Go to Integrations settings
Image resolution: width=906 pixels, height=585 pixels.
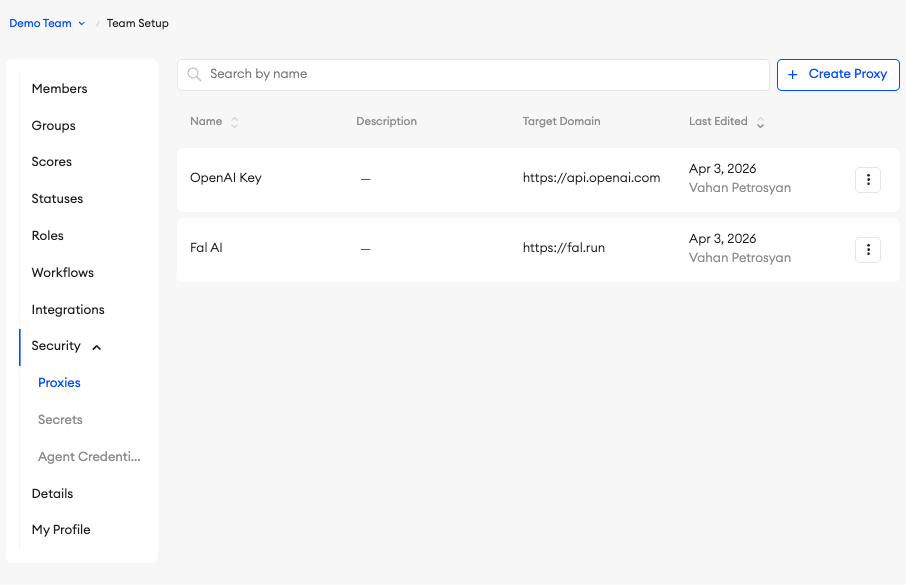coord(68,310)
